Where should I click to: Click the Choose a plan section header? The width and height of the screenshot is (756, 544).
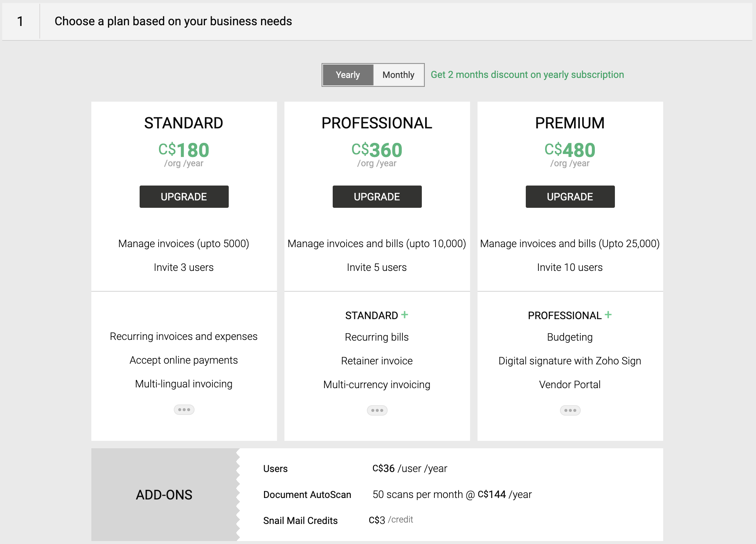(173, 21)
